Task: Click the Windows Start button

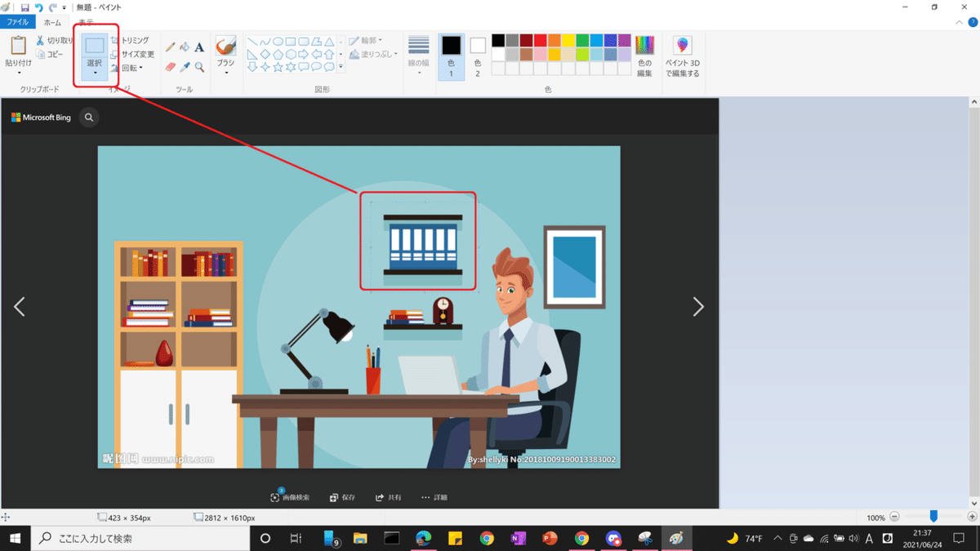Action: [x=16, y=539]
